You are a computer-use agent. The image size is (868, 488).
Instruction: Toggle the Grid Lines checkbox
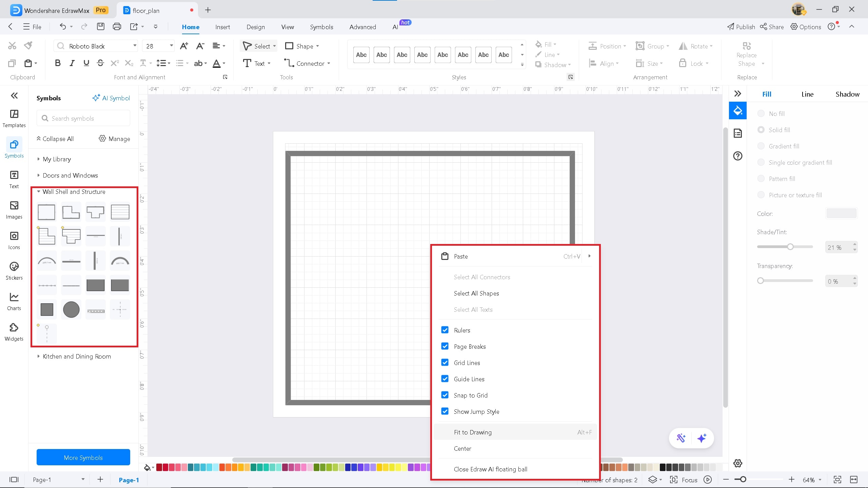coord(445,363)
